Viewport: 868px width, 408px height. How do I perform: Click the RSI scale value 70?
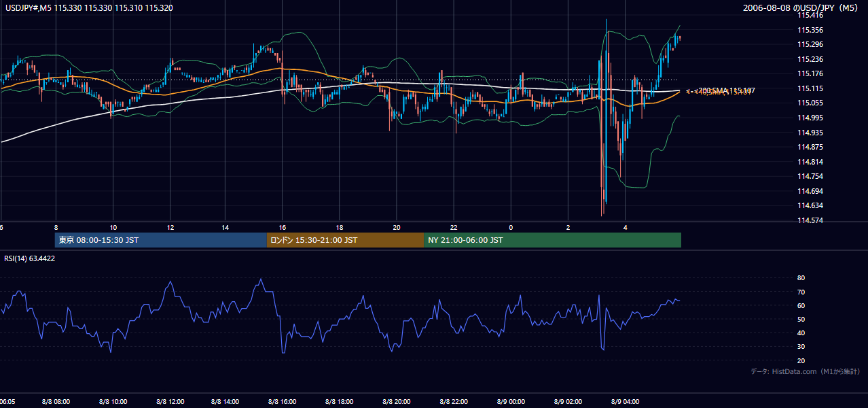801,292
